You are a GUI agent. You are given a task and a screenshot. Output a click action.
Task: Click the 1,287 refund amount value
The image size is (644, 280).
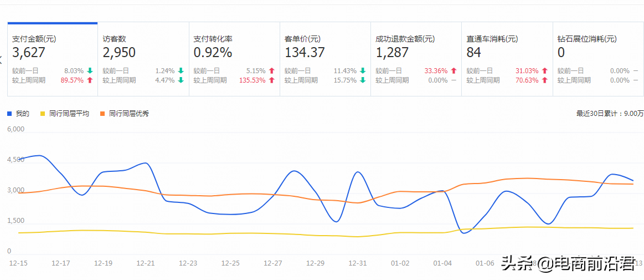392,53
